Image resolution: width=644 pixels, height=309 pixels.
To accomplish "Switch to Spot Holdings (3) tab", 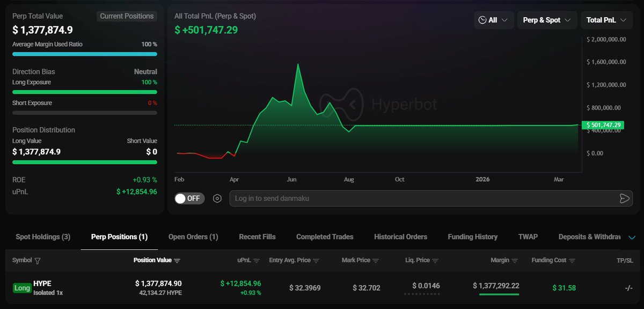I will click(x=43, y=237).
